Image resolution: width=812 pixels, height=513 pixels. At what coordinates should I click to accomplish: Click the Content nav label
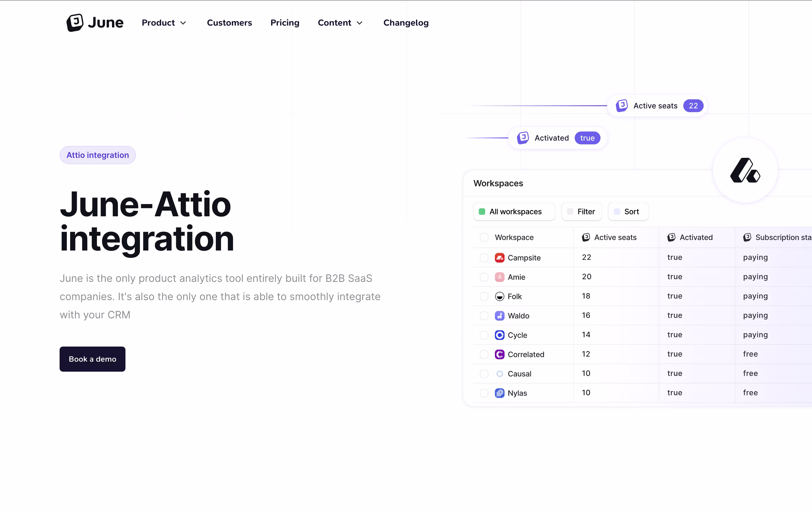point(334,23)
